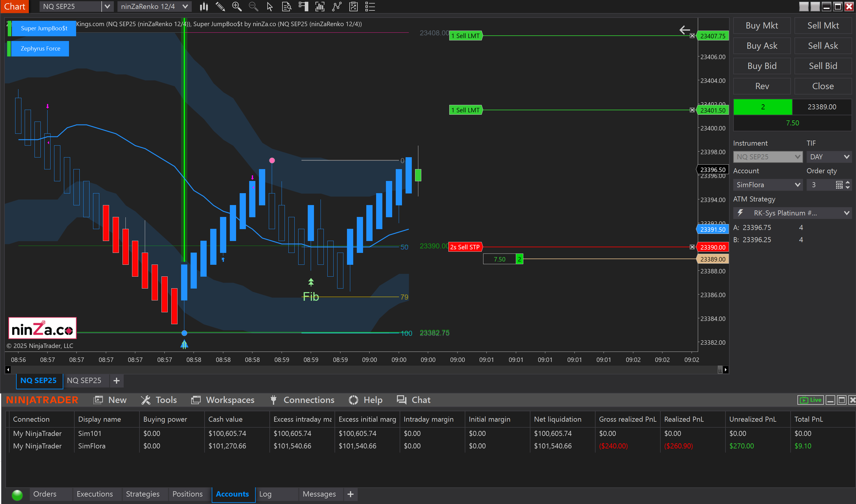The height and width of the screenshot is (504, 856).
Task: Switch to the Positions tab
Action: 187,494
